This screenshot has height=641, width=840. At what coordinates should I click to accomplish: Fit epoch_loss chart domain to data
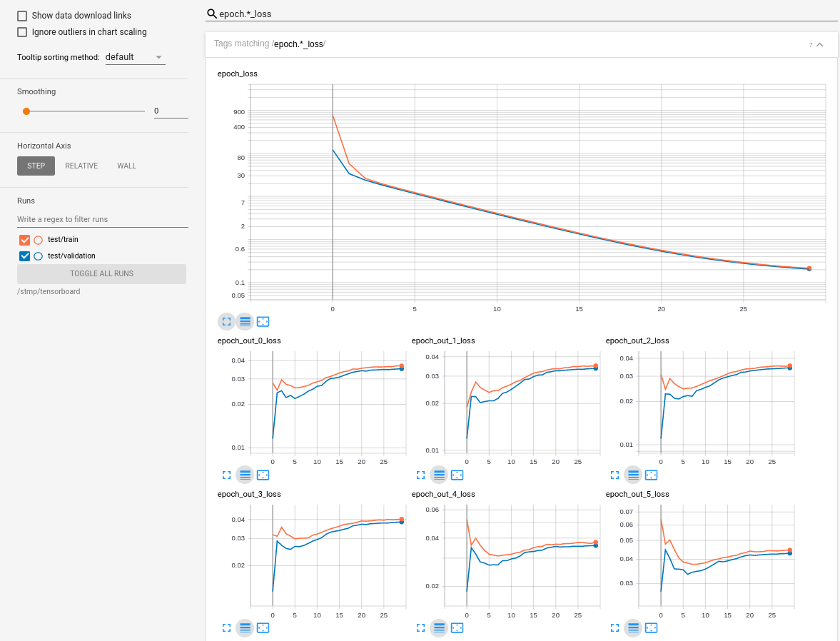point(263,321)
